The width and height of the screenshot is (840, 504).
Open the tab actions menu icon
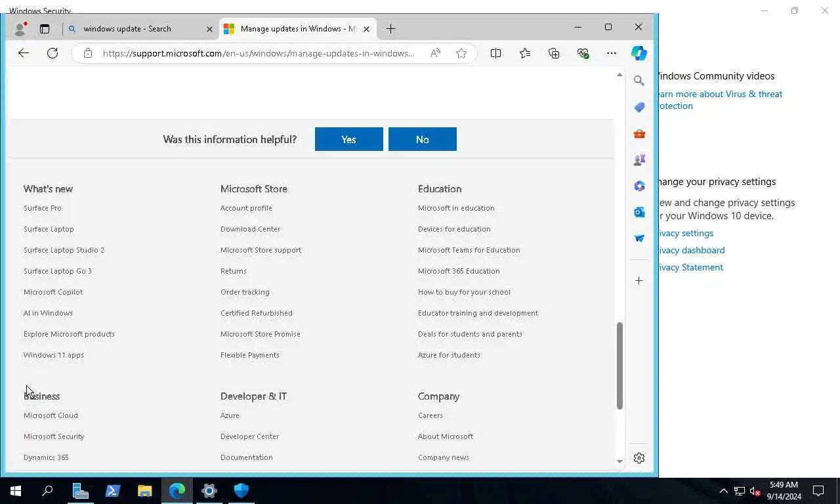tap(45, 29)
